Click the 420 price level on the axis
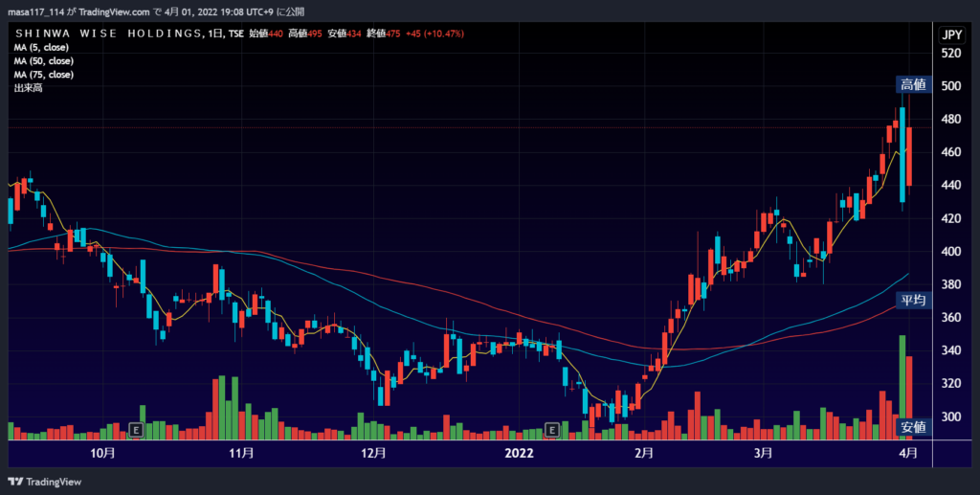This screenshot has width=980, height=495. click(951, 218)
